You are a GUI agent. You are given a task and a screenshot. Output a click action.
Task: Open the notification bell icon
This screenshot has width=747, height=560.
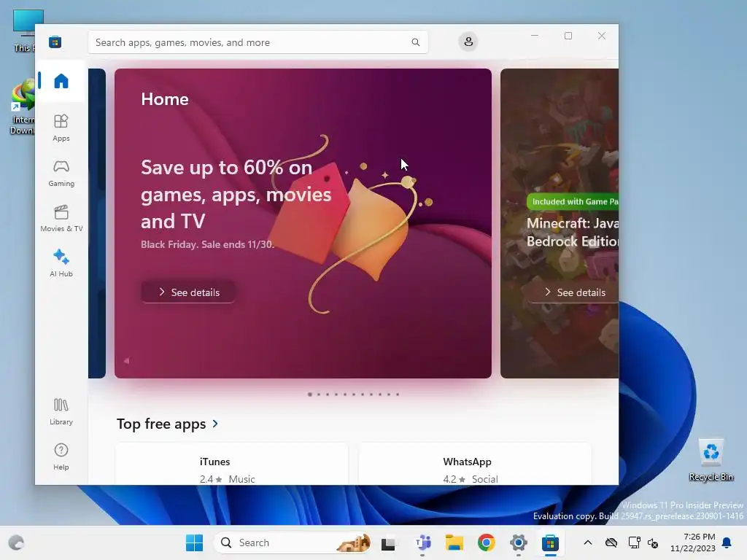point(727,542)
